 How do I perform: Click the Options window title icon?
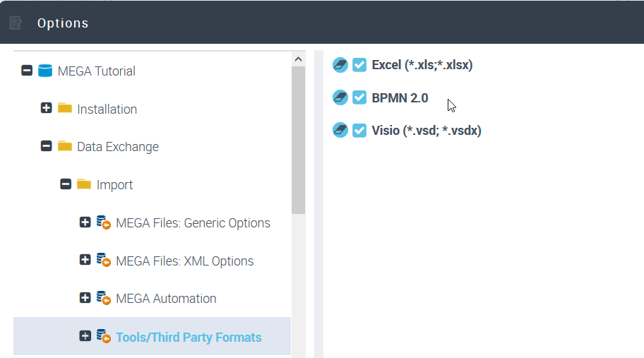[16, 23]
